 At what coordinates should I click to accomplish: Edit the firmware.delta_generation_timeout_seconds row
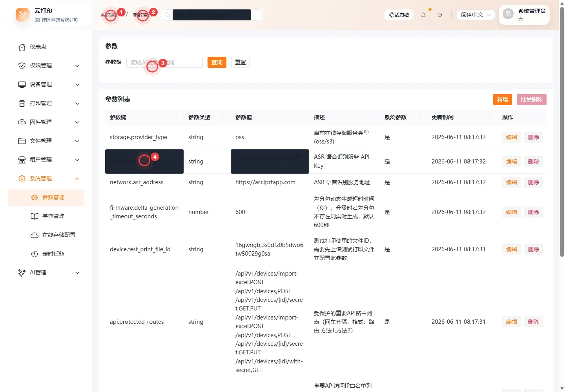(512, 212)
